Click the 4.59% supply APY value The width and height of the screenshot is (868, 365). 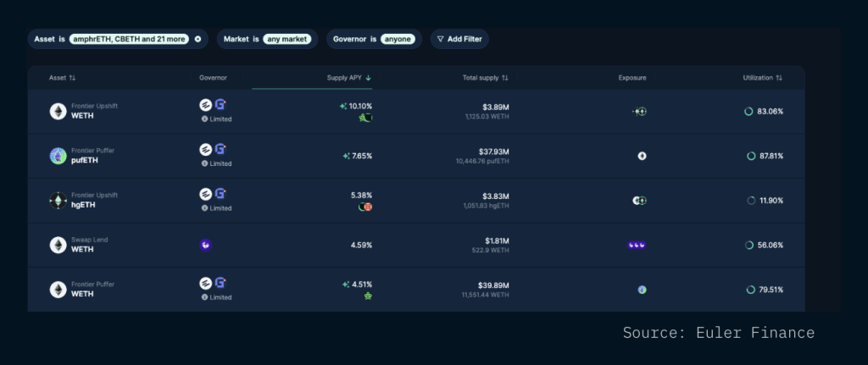[361, 245]
